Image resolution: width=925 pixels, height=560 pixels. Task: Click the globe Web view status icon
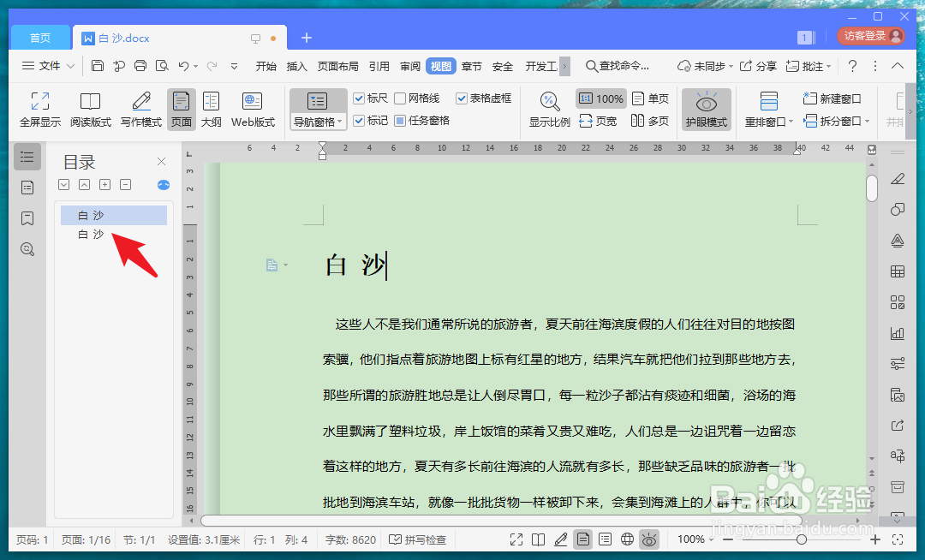coord(627,539)
